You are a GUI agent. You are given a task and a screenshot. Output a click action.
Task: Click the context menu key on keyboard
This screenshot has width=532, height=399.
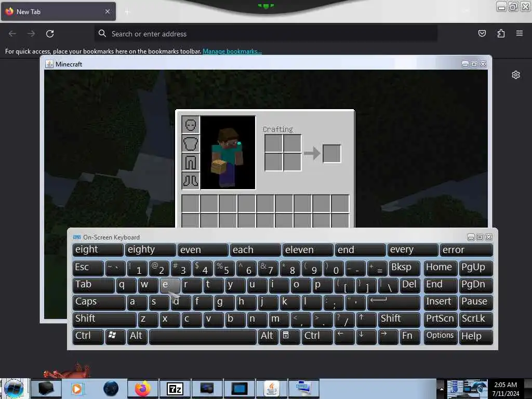coord(290,337)
